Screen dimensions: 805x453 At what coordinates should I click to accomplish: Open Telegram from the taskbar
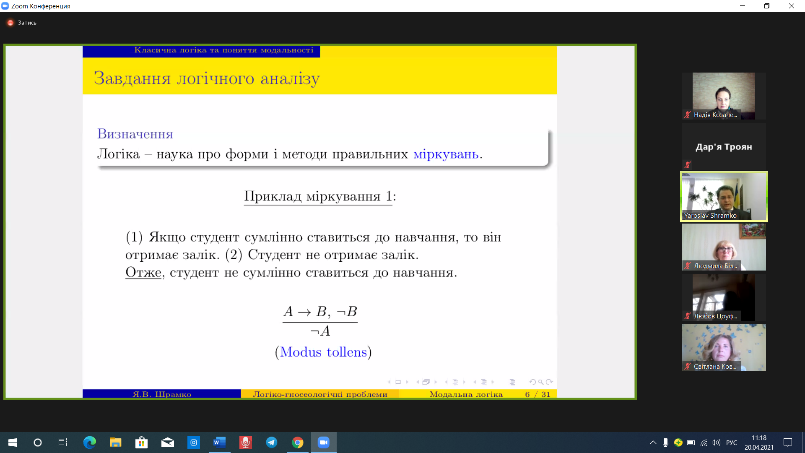(x=271, y=441)
